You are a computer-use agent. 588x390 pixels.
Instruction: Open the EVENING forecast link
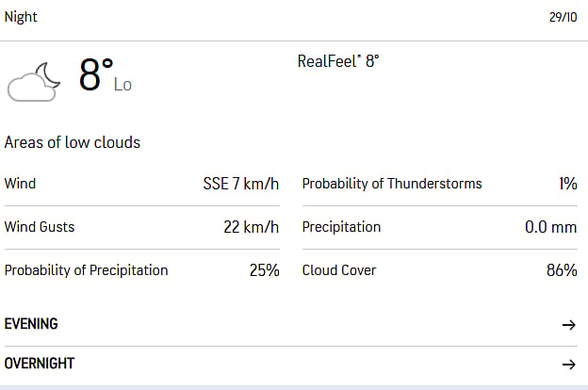pos(31,324)
